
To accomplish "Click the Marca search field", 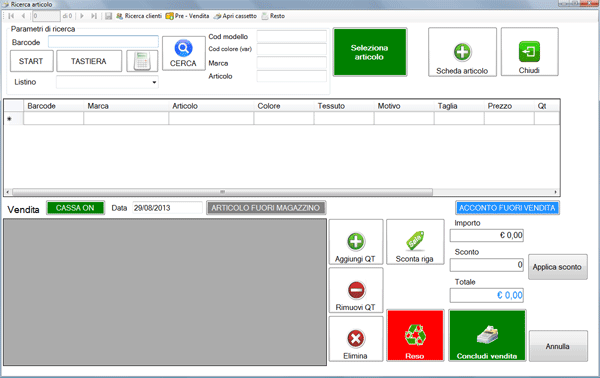I will (292, 63).
